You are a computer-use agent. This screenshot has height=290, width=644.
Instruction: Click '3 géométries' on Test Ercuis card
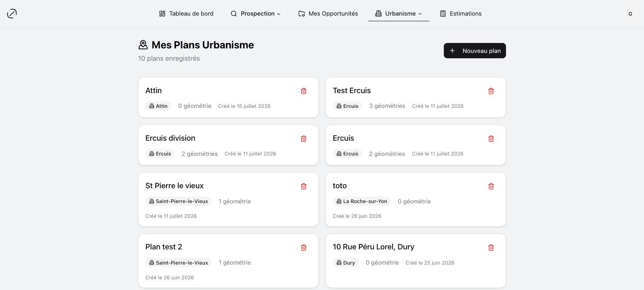click(x=387, y=106)
